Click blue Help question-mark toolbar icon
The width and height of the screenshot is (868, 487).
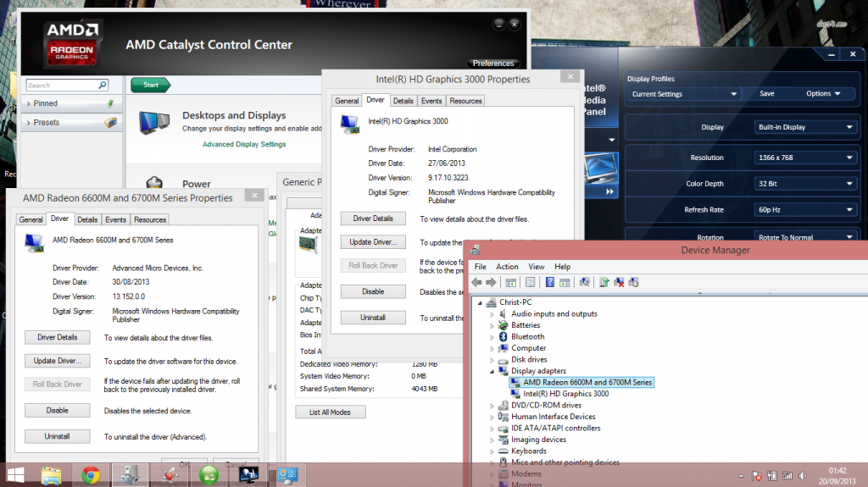[x=549, y=282]
